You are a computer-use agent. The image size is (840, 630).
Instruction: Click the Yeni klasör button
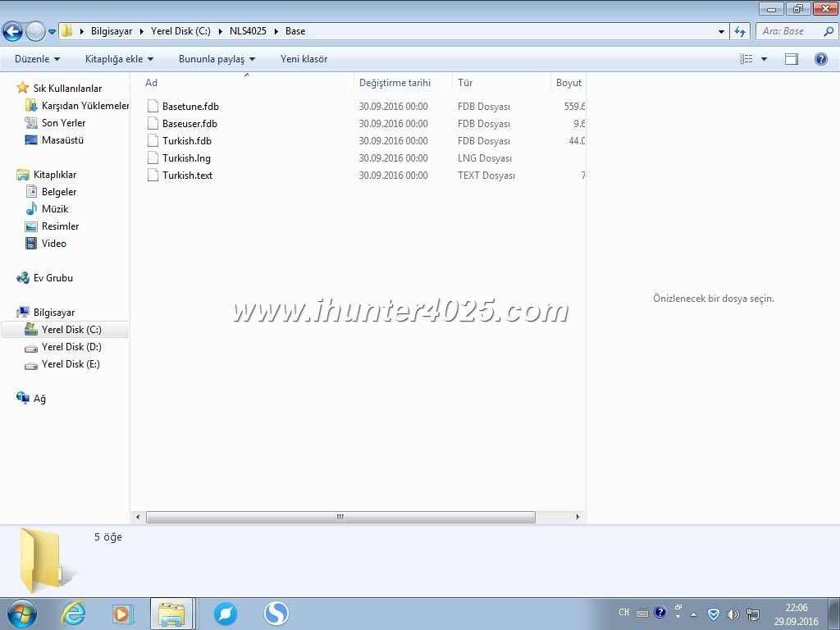point(304,59)
